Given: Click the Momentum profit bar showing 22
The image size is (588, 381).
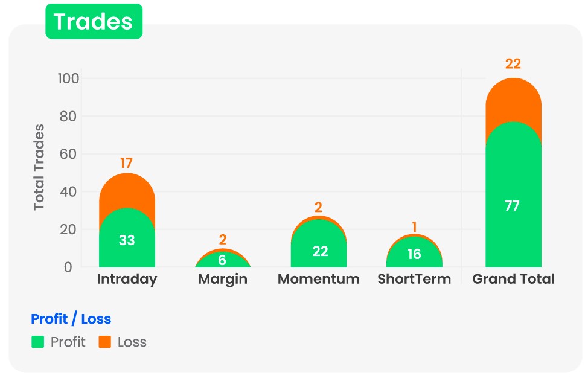Looking at the screenshot, I should tap(319, 248).
